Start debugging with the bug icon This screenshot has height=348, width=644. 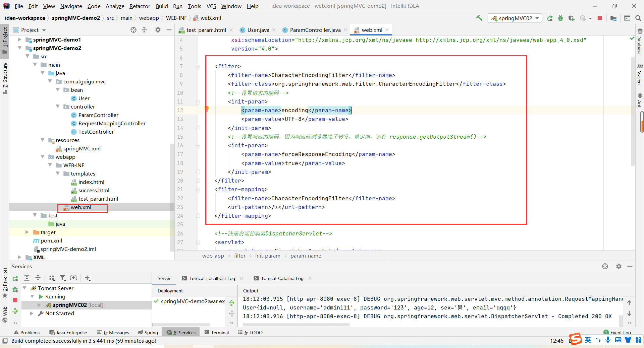click(x=560, y=18)
